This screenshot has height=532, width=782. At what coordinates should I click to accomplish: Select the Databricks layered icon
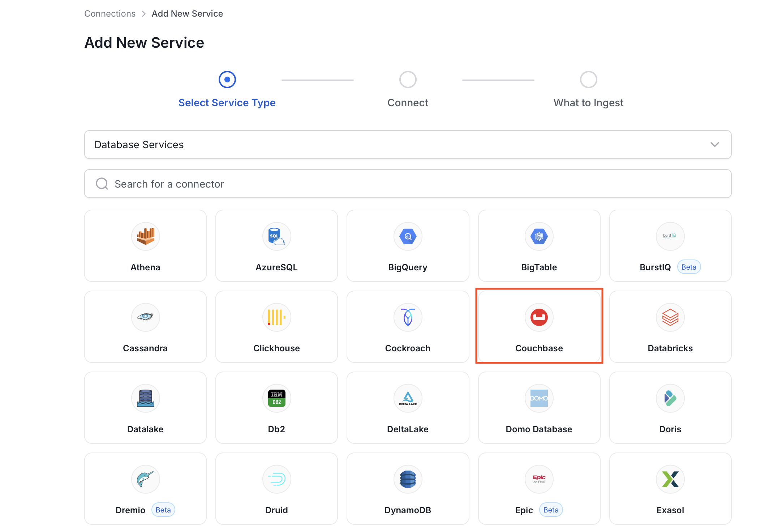point(670,317)
